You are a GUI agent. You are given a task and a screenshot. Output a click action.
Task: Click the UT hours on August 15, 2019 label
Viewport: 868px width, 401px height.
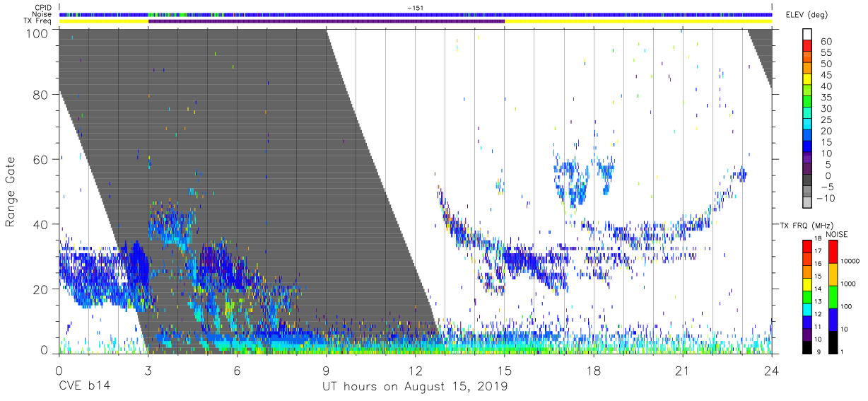pos(415,386)
